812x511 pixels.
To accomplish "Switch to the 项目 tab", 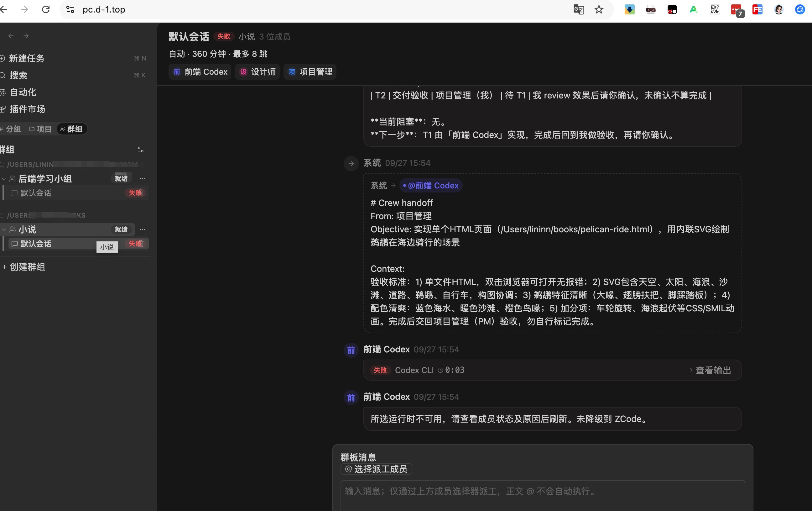I will pyautogui.click(x=40, y=129).
